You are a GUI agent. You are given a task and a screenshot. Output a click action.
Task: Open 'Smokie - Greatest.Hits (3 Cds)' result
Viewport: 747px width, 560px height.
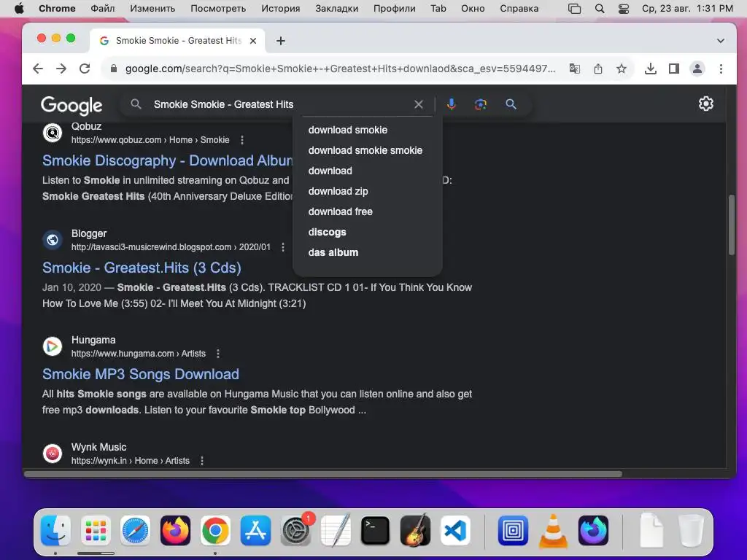[142, 268]
